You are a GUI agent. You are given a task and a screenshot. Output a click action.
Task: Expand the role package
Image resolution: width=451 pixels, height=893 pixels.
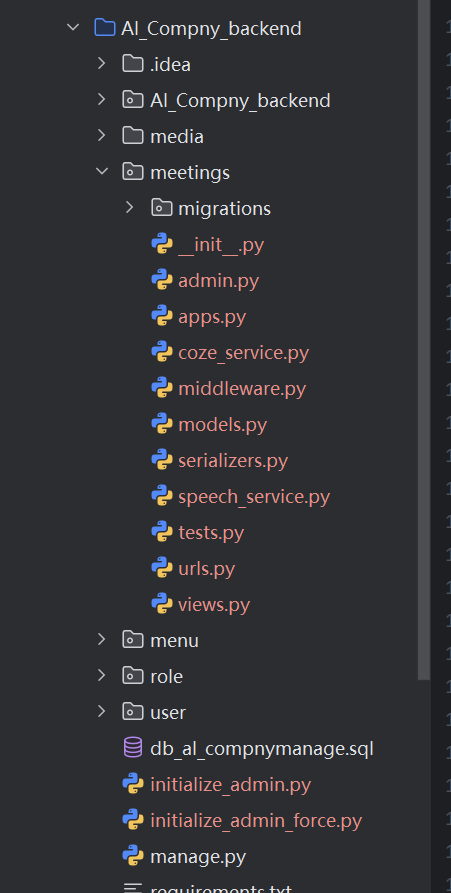101,675
